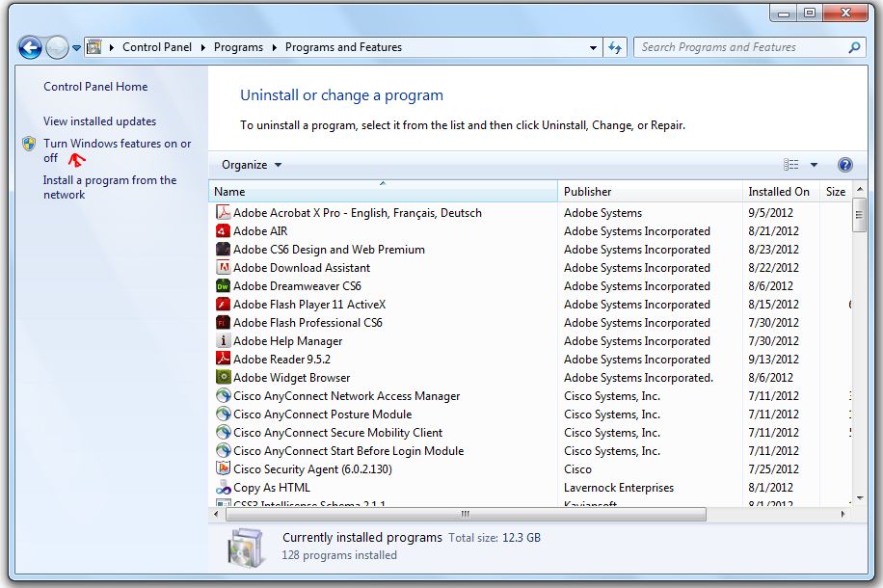Open the Organize dropdown menu
The height and width of the screenshot is (588, 883).
tap(252, 165)
